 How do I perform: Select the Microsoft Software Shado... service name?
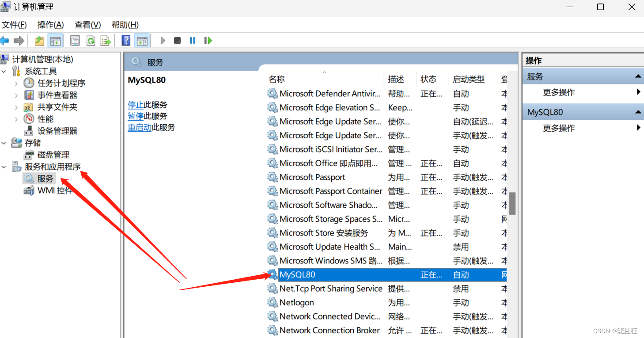coord(329,205)
